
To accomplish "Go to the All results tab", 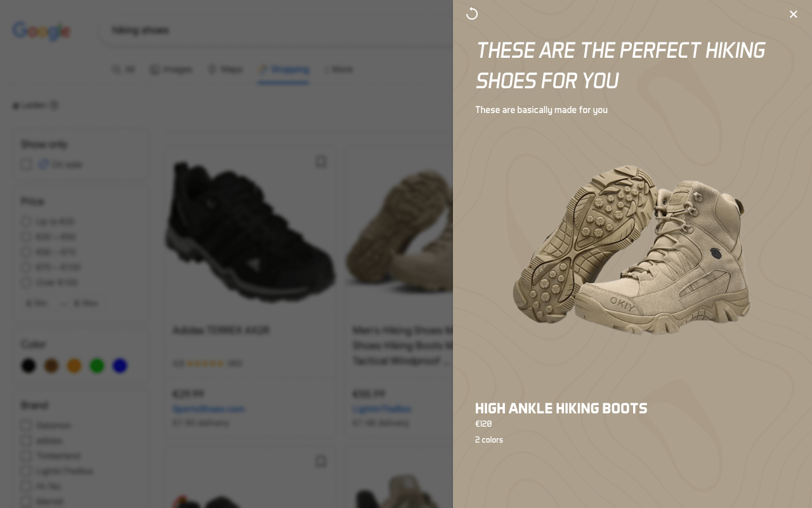I will pos(124,69).
